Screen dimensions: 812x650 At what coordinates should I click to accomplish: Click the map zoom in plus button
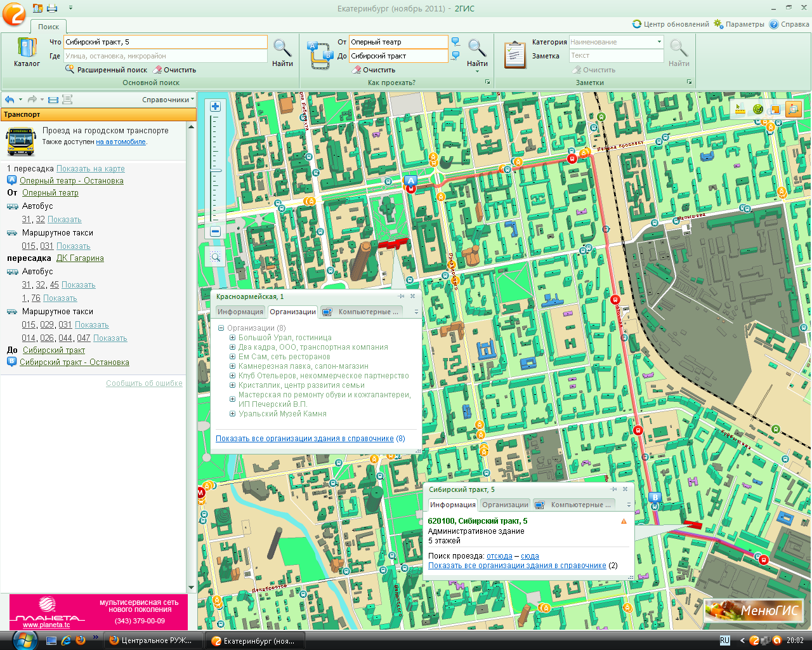(216, 107)
